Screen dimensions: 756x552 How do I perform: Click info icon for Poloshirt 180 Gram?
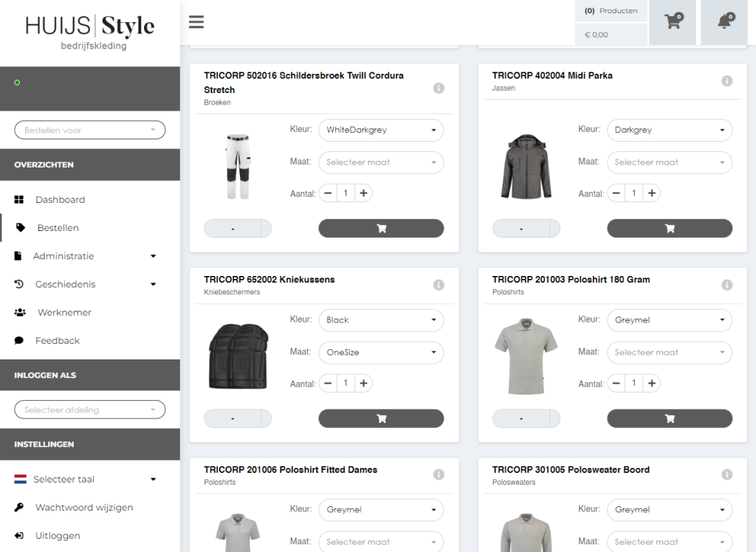point(727,285)
